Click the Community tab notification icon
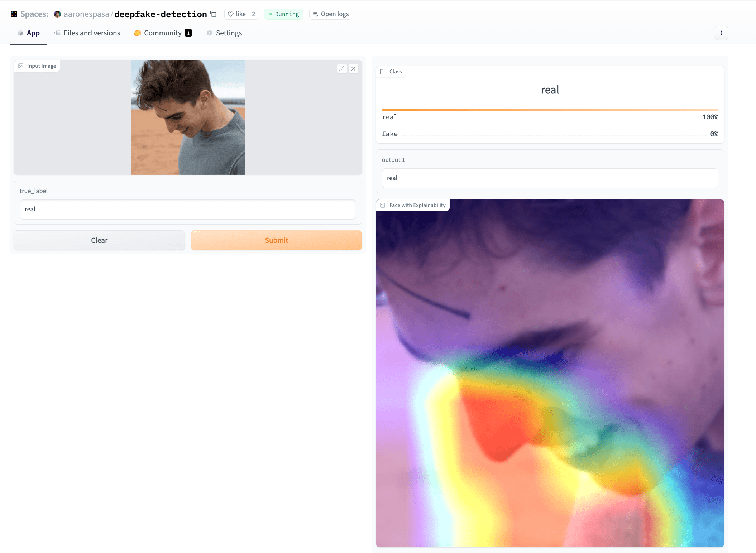The height and width of the screenshot is (553, 756). (x=189, y=33)
